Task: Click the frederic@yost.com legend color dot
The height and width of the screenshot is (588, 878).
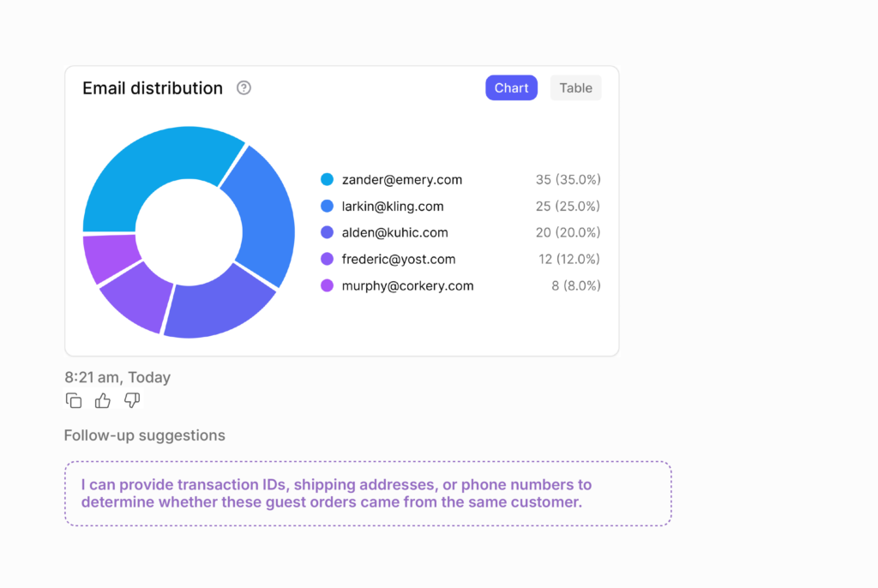Action: [x=327, y=259]
